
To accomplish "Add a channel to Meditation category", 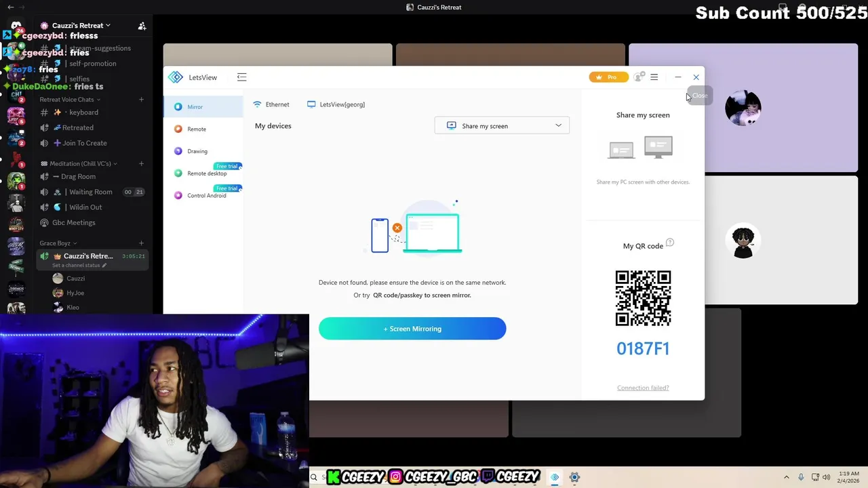I will pos(141,163).
